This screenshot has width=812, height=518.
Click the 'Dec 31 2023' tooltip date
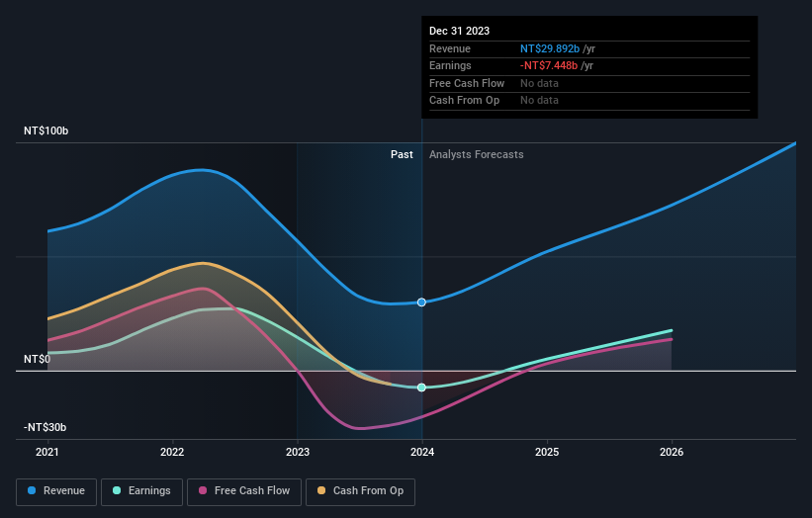pos(459,31)
